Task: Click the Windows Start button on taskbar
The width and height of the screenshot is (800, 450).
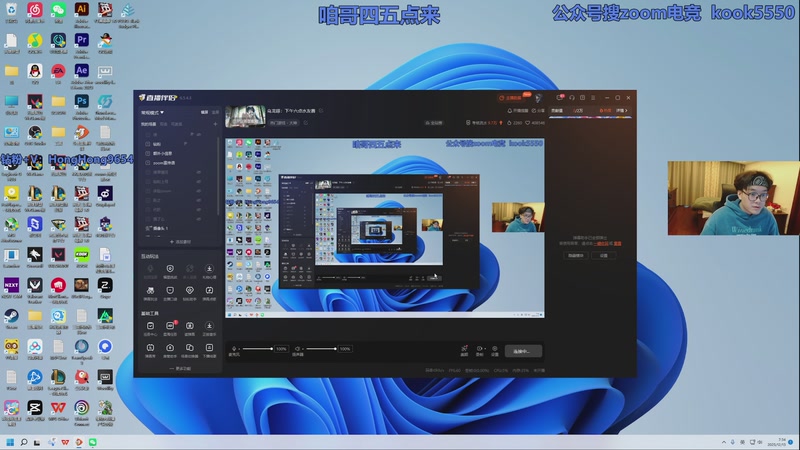Action: click(x=11, y=441)
